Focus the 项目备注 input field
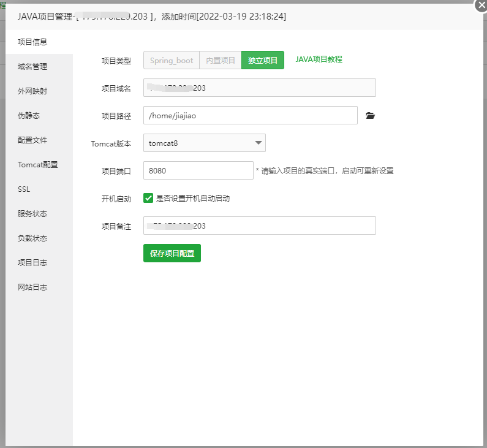 [x=260, y=226]
